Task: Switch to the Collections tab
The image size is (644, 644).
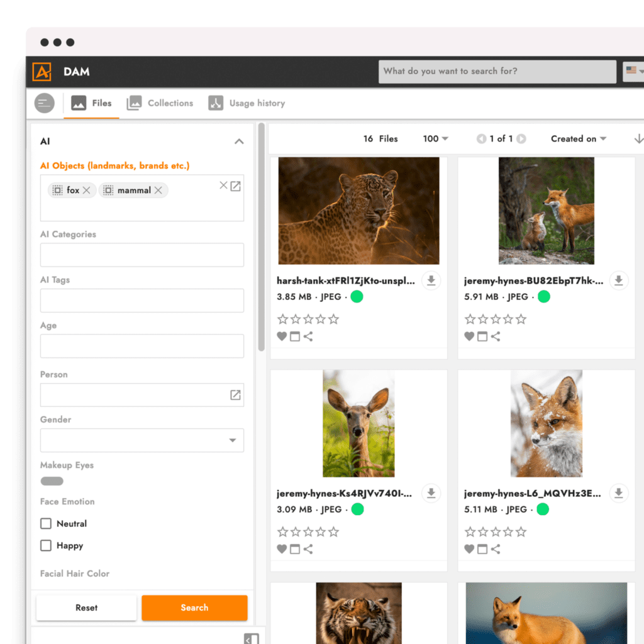Action: click(160, 103)
